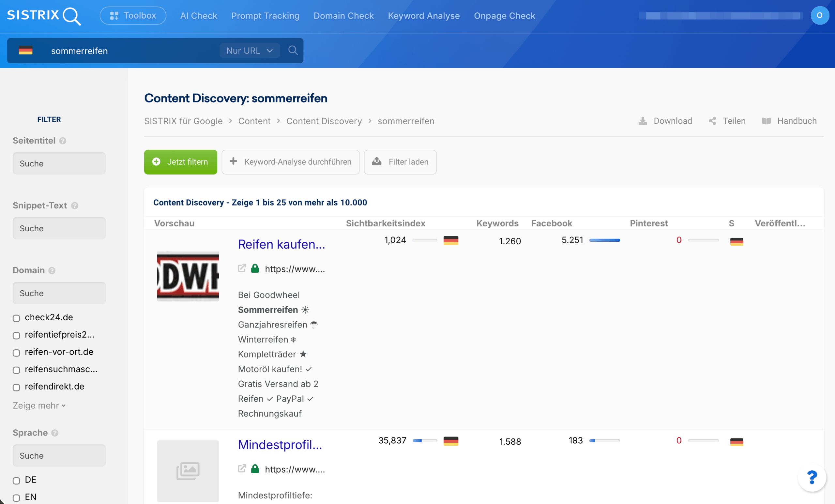The width and height of the screenshot is (835, 504).
Task: Check the EN language filter
Action: [x=16, y=497]
